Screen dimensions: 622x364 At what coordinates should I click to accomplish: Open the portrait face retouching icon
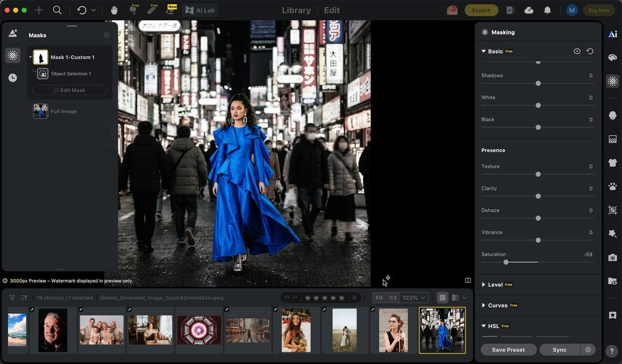pyautogui.click(x=613, y=115)
